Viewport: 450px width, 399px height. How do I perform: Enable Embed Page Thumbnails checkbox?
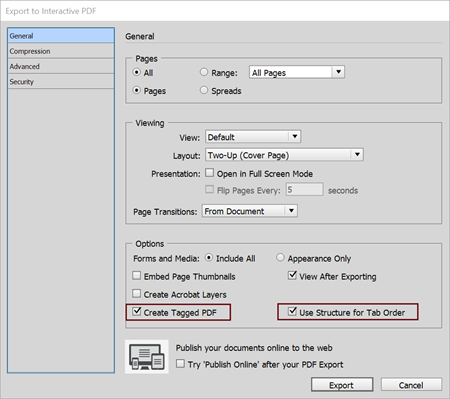click(136, 275)
